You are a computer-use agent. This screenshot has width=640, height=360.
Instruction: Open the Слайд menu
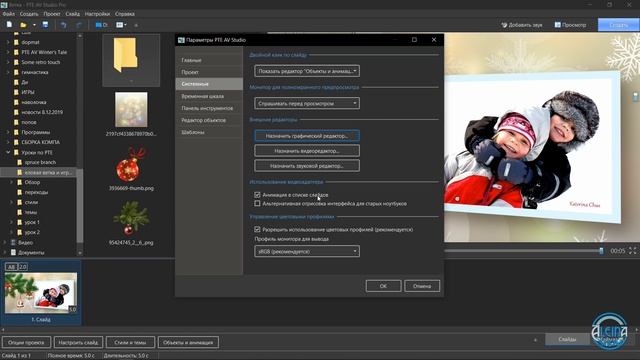[x=73, y=14]
